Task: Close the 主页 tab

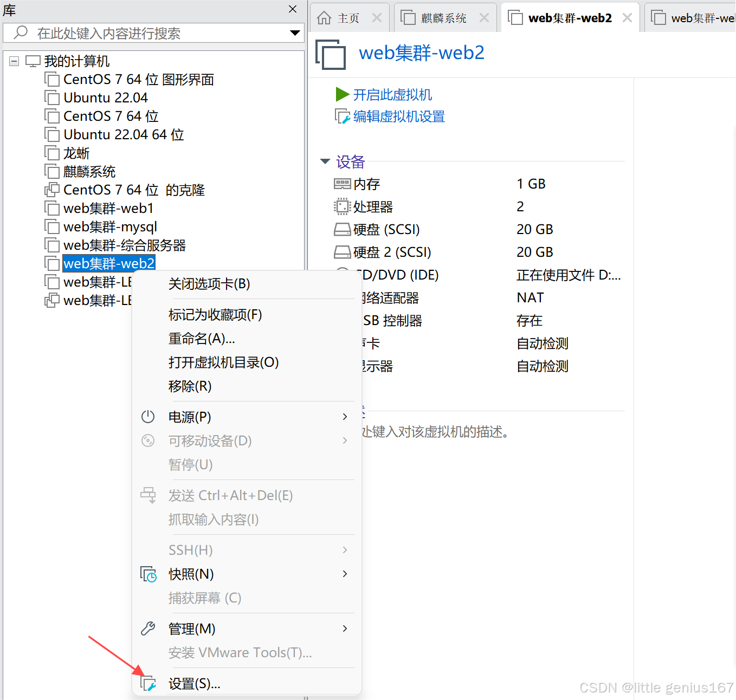Action: click(x=377, y=18)
